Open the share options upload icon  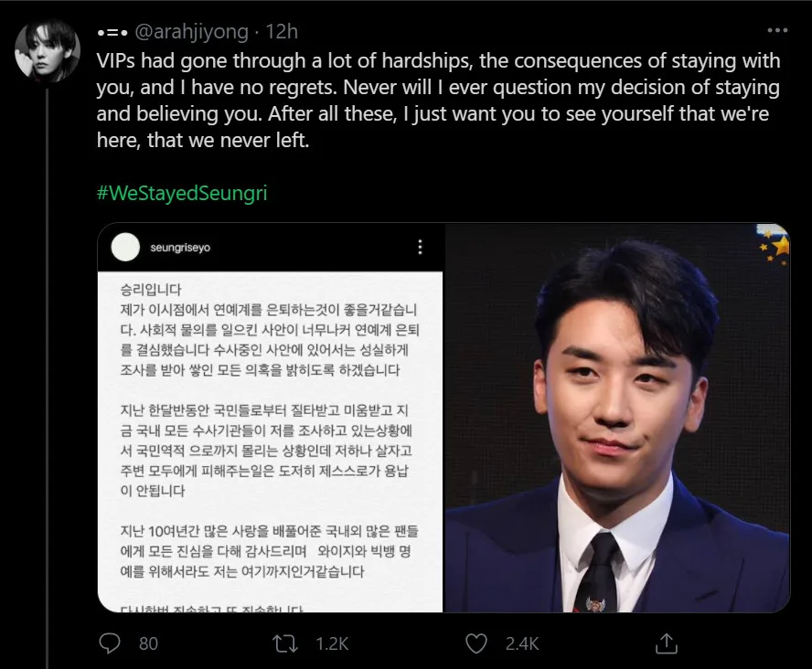click(666, 643)
